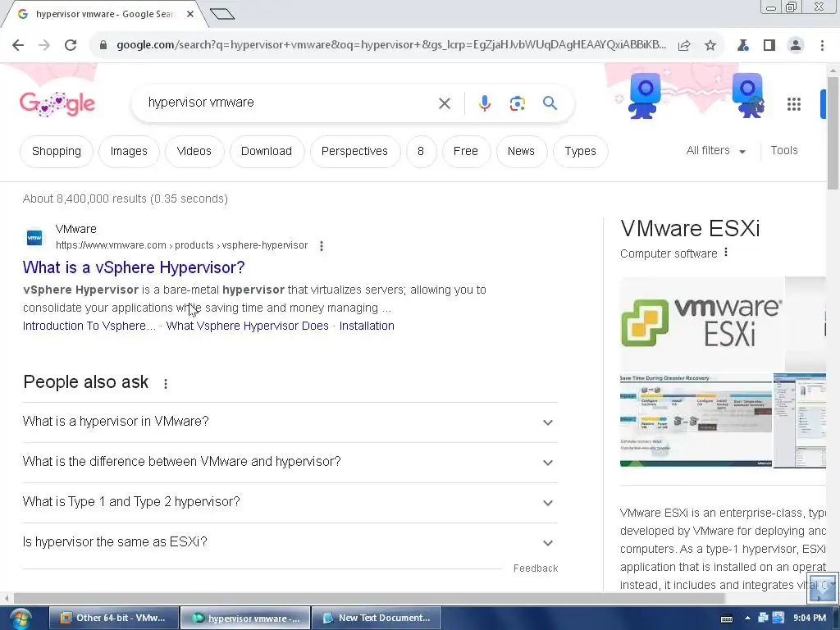Apply the '8' filter chip
840x630 pixels.
421,152
